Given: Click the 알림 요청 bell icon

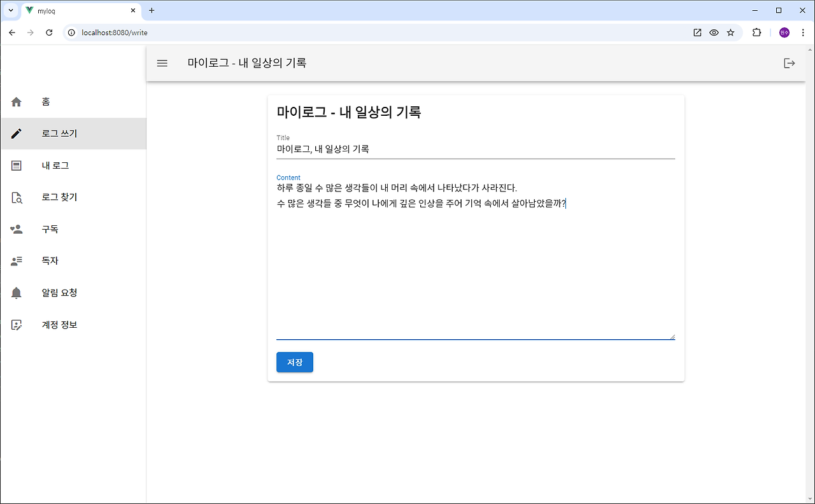Looking at the screenshot, I should tap(17, 293).
